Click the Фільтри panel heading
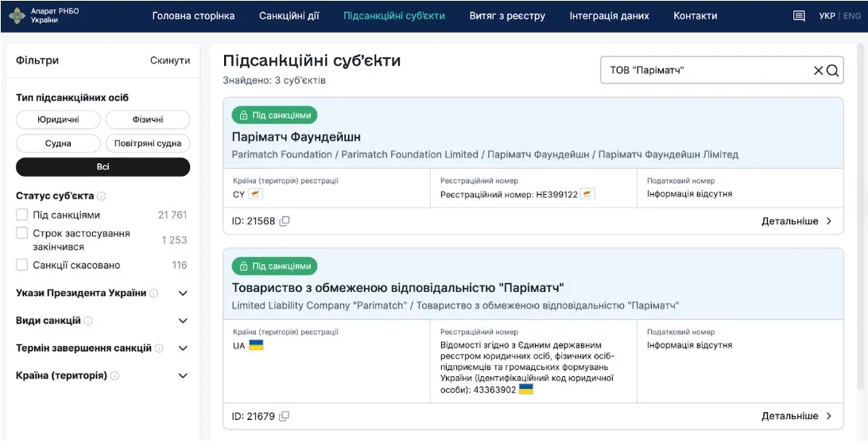Image resolution: width=868 pixels, height=447 pixels. [37, 60]
